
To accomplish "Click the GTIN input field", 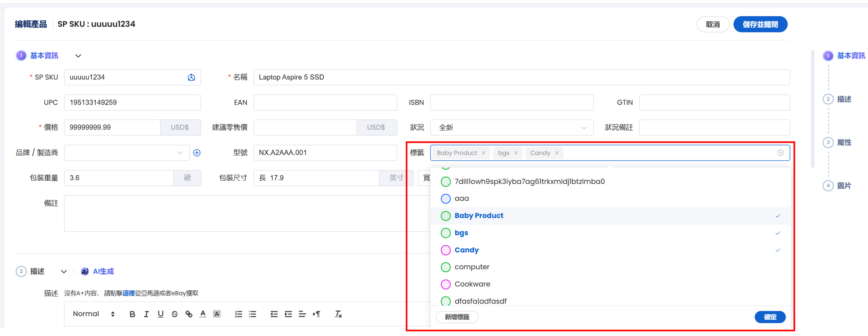I will click(714, 103).
